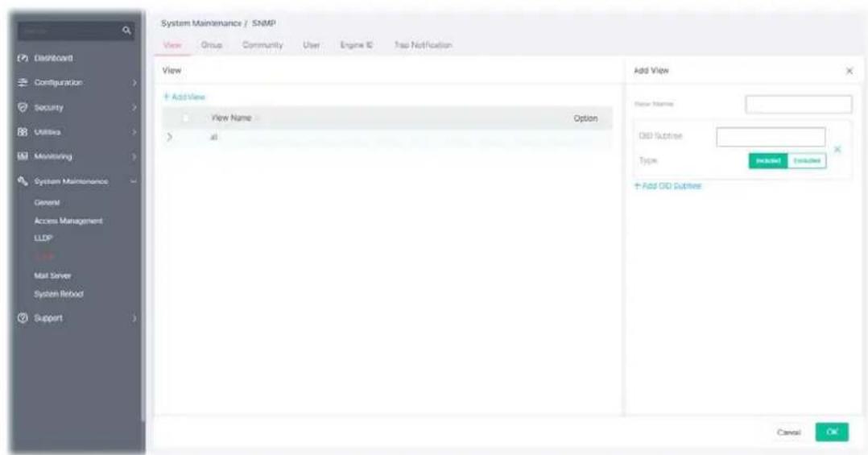Switch to the User tab
Viewport: 868px width, 455px height.
311,45
